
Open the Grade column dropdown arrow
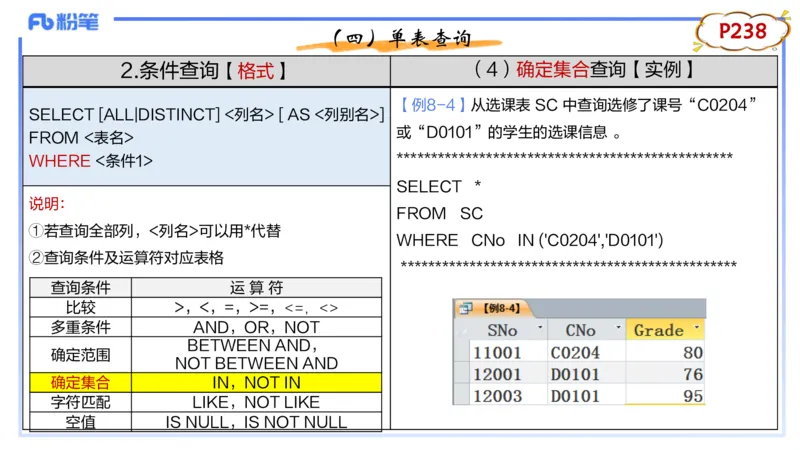click(697, 328)
